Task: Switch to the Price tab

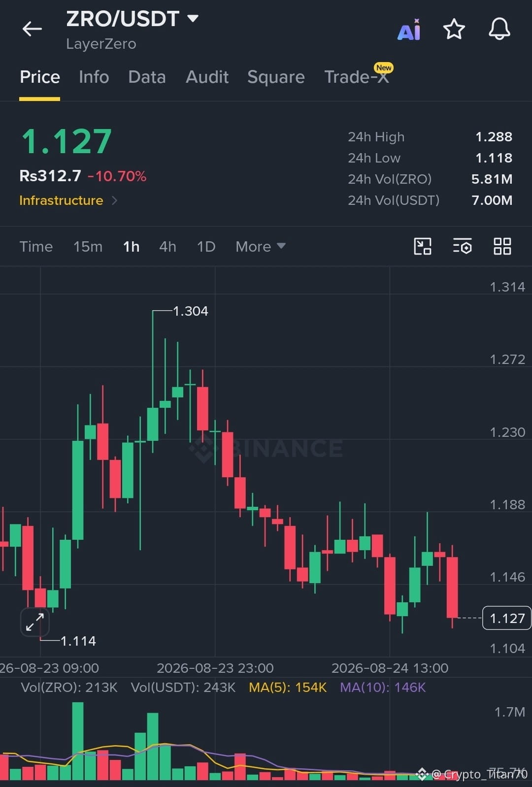Action: coord(40,77)
